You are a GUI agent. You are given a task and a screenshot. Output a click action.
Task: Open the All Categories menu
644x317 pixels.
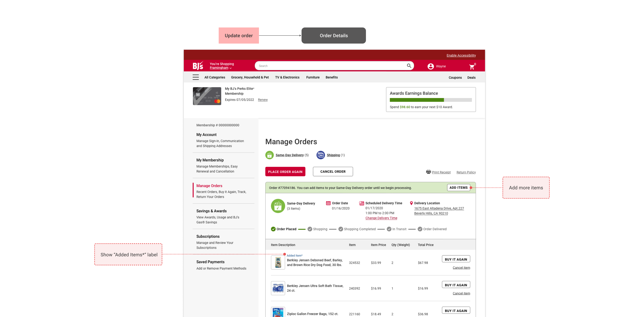point(214,77)
